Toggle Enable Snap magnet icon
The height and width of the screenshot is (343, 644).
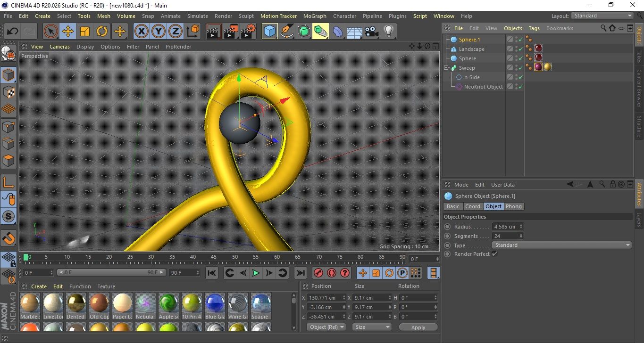[x=8, y=238]
